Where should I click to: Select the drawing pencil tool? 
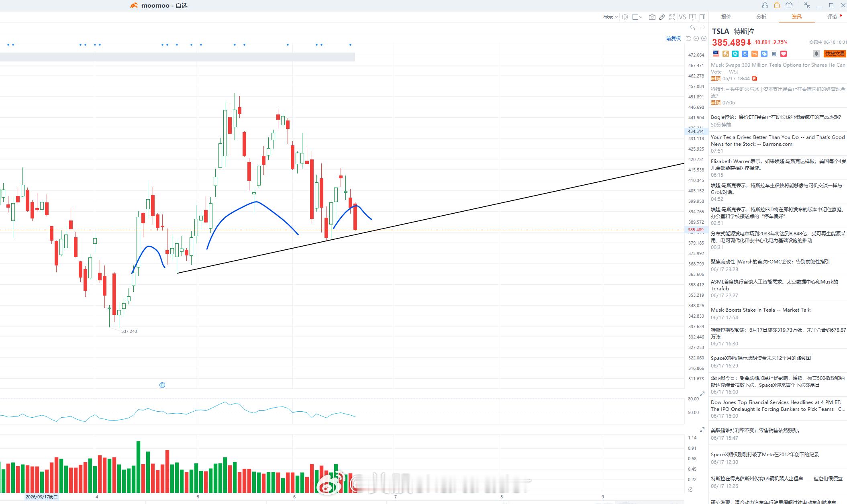pos(662,17)
